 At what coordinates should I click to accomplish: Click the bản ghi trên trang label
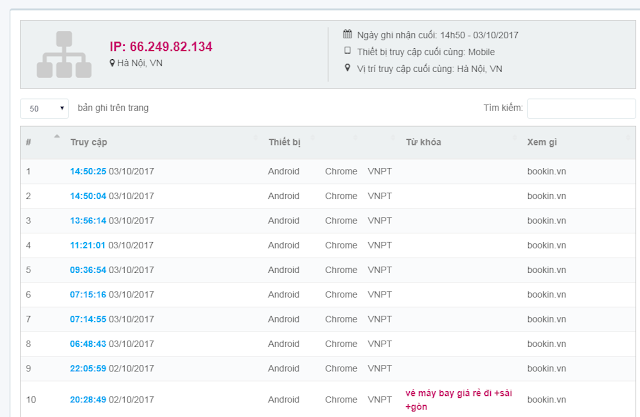point(113,108)
